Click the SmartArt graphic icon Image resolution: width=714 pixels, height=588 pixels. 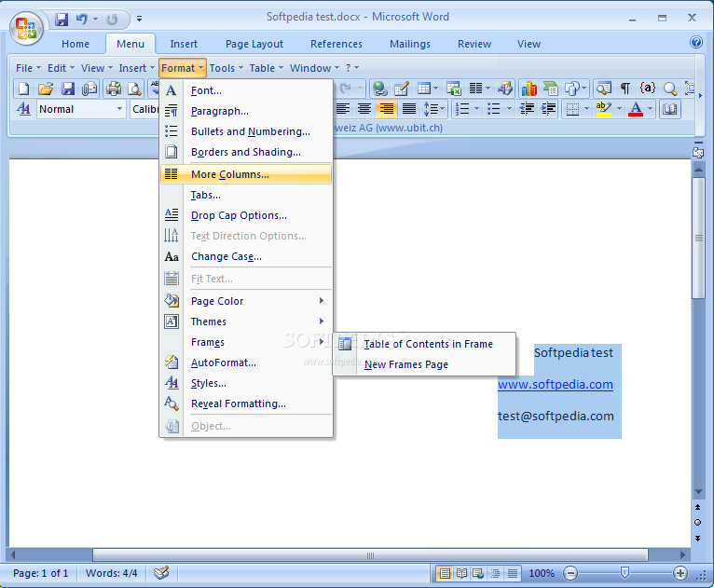click(550, 89)
